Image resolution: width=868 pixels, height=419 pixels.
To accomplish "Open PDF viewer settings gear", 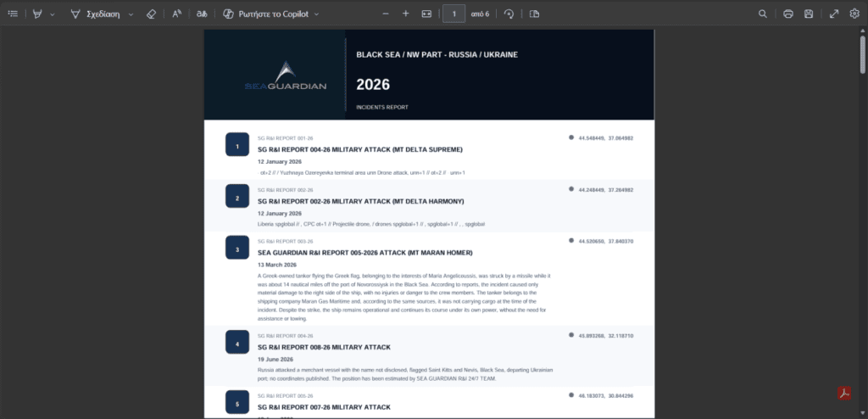I will point(854,14).
